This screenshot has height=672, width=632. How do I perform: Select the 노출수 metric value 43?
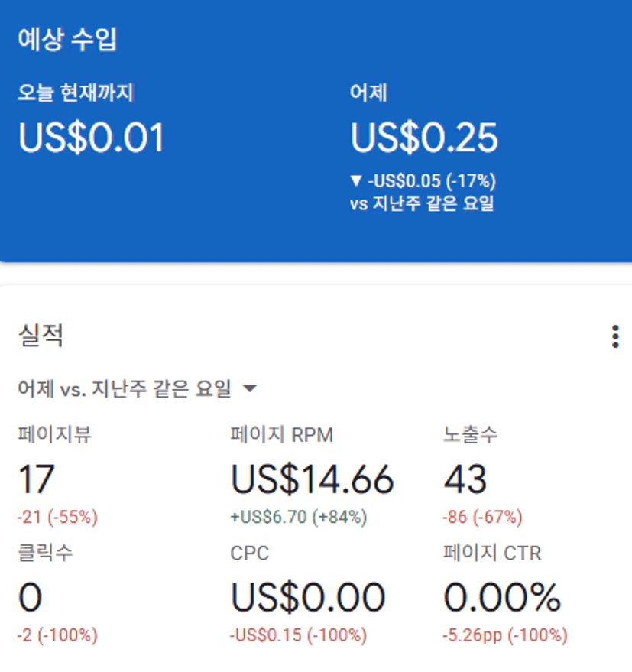[465, 479]
